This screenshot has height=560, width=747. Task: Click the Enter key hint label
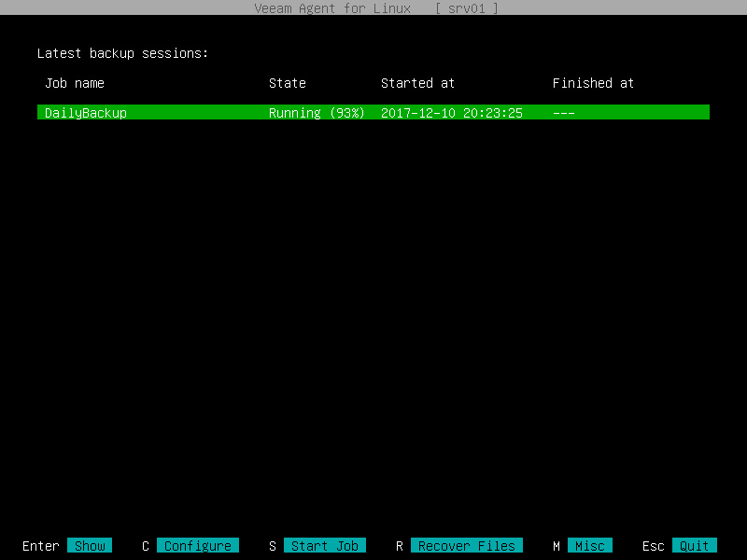pyautogui.click(x=40, y=545)
